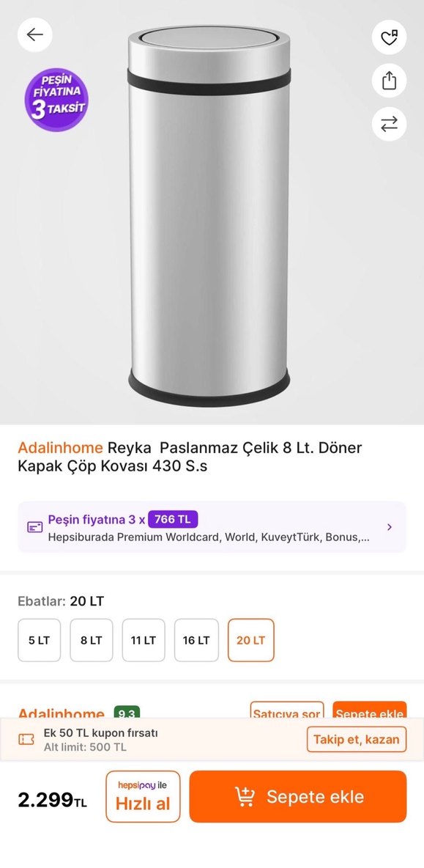This screenshot has width=424, height=868.
Task: Share the product via share icon
Action: coord(389,81)
